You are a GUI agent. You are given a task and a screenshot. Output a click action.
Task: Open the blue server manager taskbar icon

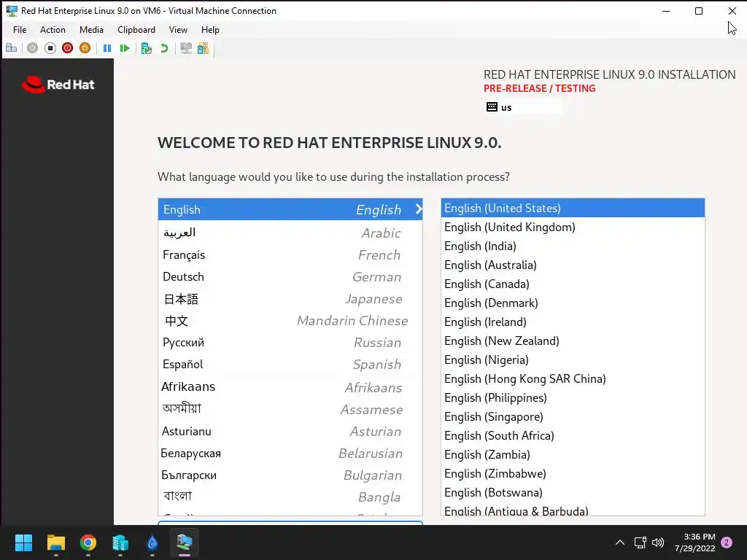(120, 542)
